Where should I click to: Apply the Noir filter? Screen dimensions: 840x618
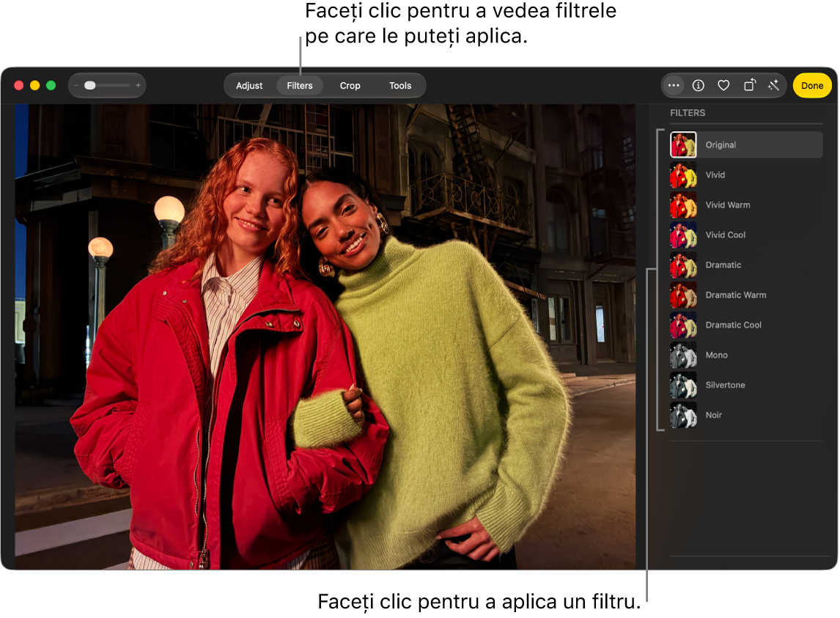coord(745,415)
